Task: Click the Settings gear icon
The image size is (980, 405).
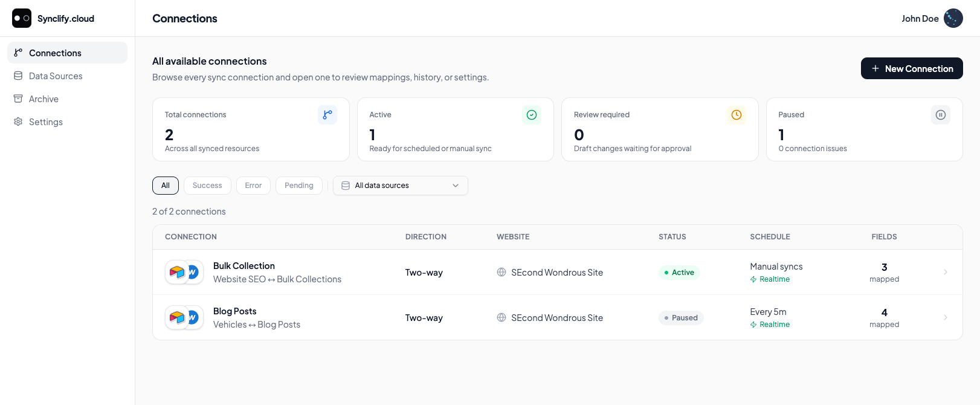Action: tap(18, 121)
